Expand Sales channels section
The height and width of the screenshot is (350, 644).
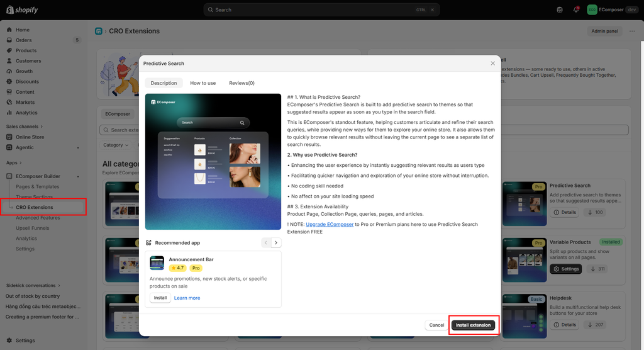coord(25,127)
